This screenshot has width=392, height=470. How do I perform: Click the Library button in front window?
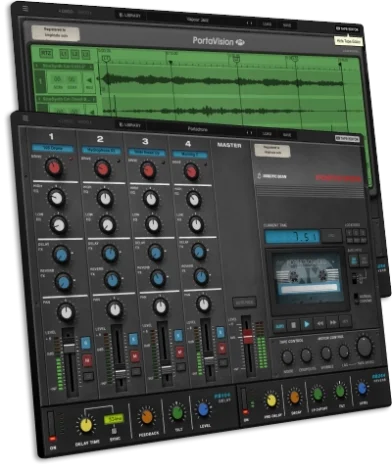130,125
